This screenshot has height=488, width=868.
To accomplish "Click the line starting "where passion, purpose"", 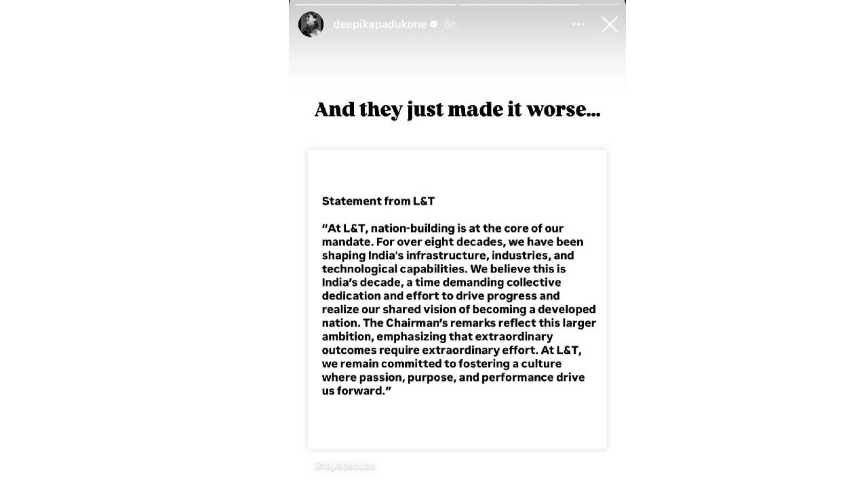I will pos(452,378).
